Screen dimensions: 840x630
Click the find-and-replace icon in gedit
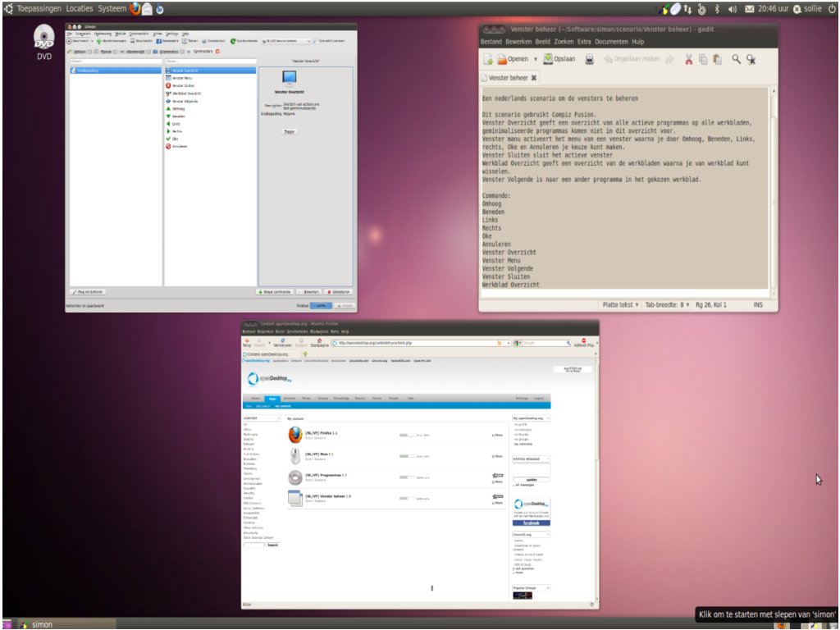(751, 59)
